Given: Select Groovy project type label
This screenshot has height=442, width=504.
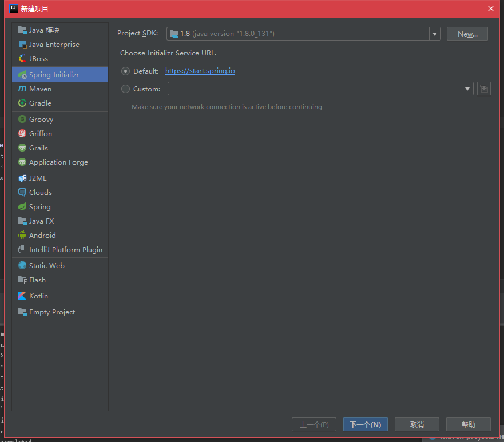Looking at the screenshot, I should (41, 120).
